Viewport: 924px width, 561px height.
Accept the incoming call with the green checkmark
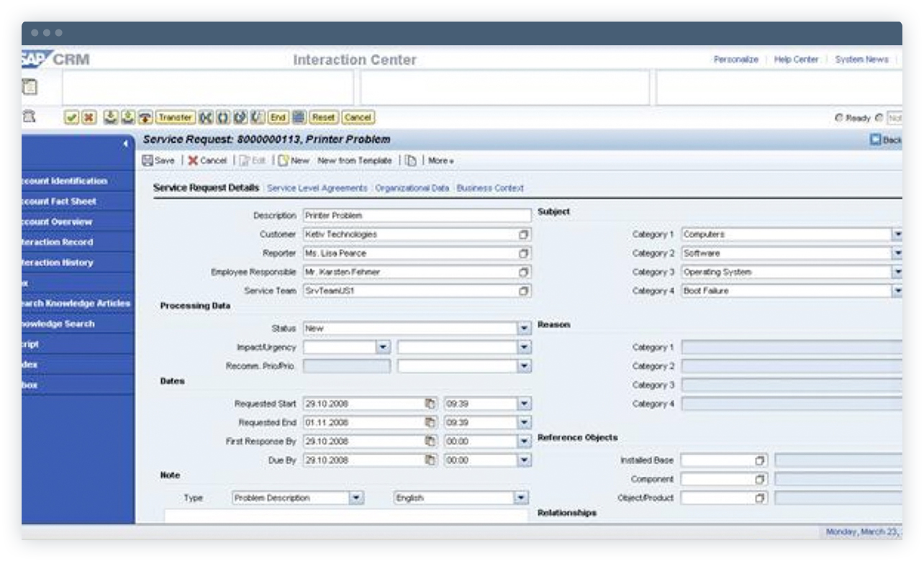[x=71, y=117]
